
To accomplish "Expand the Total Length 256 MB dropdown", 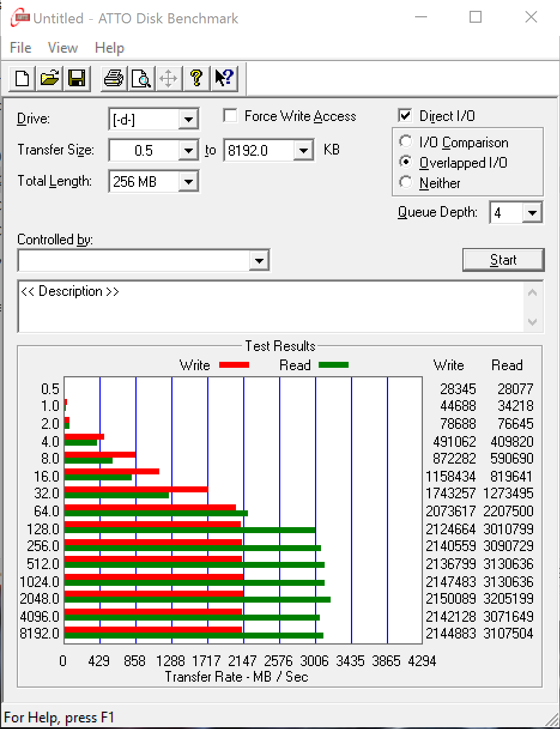I will point(188,181).
